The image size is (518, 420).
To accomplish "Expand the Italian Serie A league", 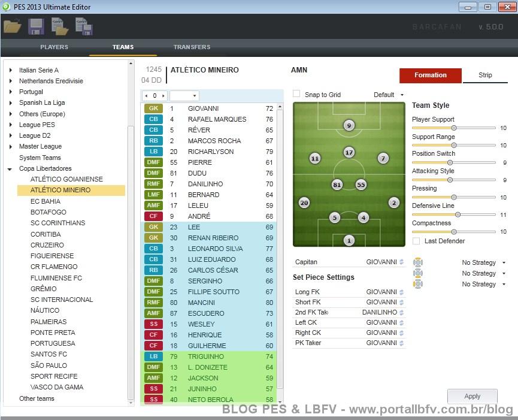I will point(10,70).
